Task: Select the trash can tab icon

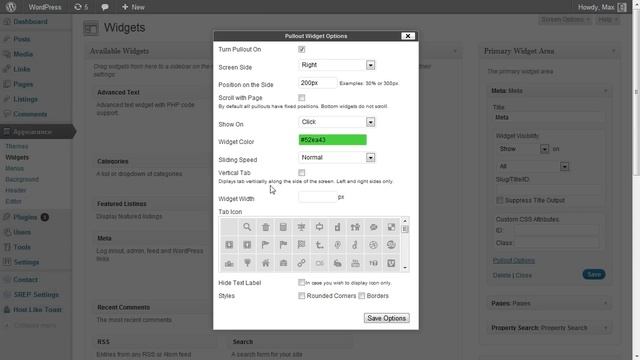Action: (x=265, y=227)
